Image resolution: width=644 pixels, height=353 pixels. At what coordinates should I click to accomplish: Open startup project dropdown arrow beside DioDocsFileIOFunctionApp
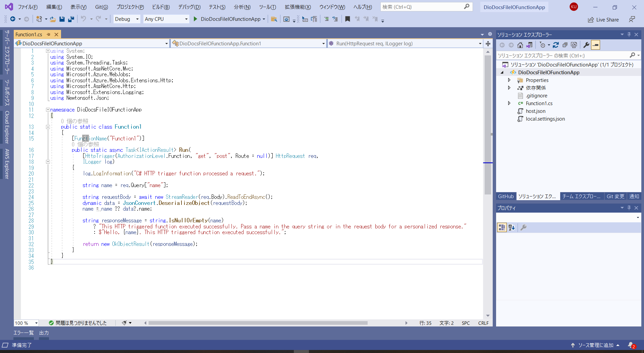coord(264,19)
